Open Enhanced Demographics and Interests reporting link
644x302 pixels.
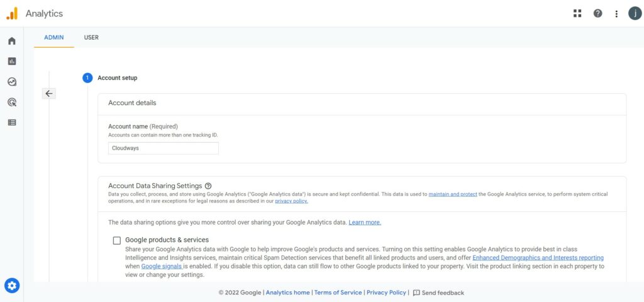pos(538,258)
